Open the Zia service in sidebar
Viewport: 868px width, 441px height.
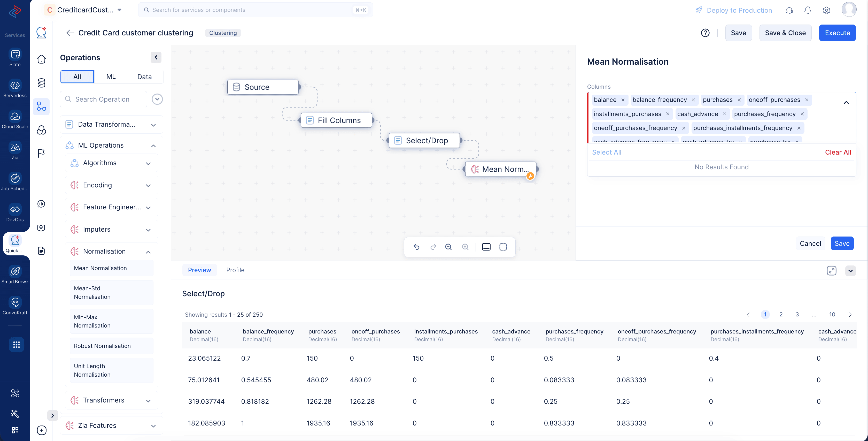click(15, 150)
